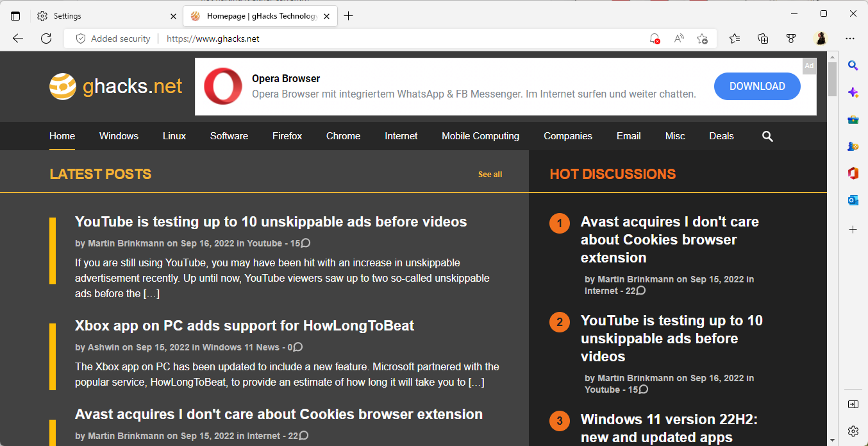Image resolution: width=868 pixels, height=446 pixels.
Task: Open the Games icon in the sidebar
Action: click(x=853, y=146)
